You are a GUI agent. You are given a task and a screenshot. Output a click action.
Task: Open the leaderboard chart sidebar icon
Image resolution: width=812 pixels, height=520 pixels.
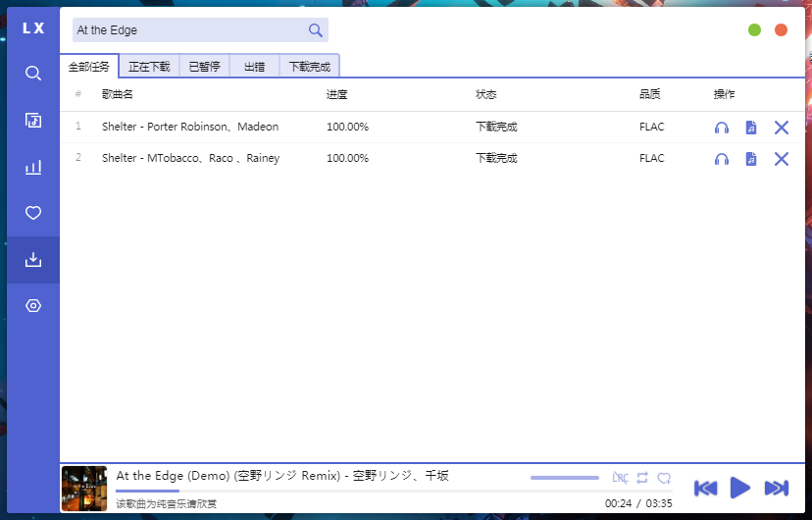pyautogui.click(x=33, y=167)
